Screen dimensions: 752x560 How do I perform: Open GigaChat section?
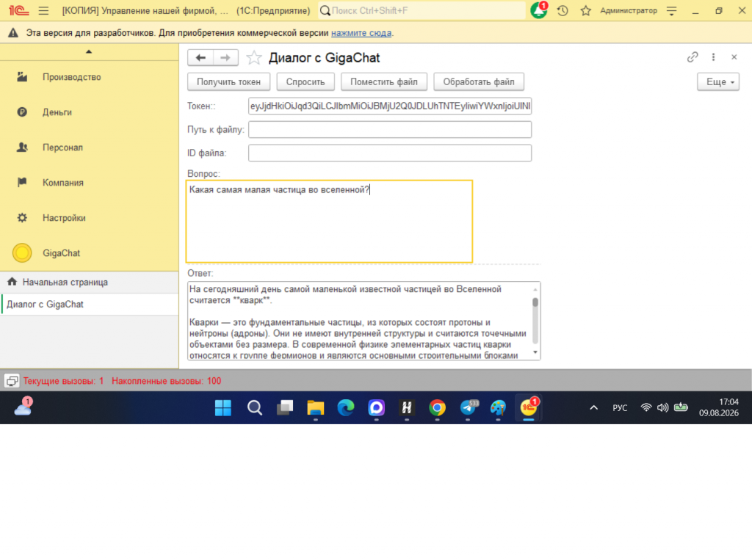tap(89, 252)
